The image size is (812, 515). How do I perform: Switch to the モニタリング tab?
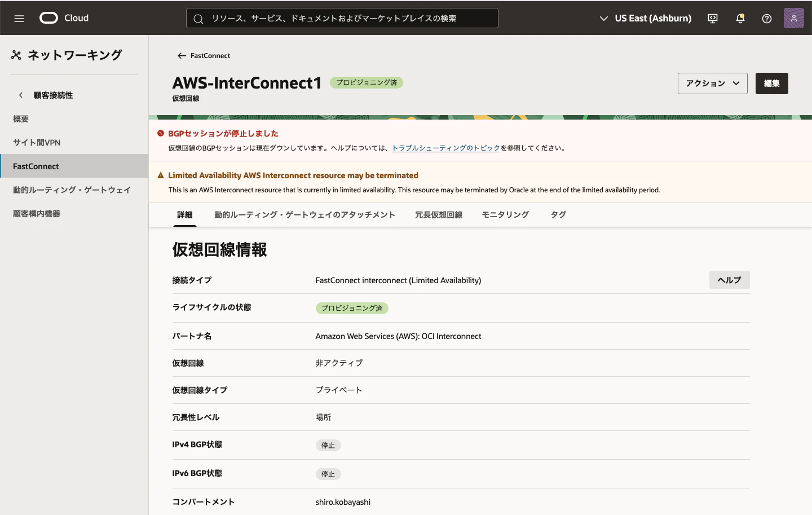click(505, 215)
